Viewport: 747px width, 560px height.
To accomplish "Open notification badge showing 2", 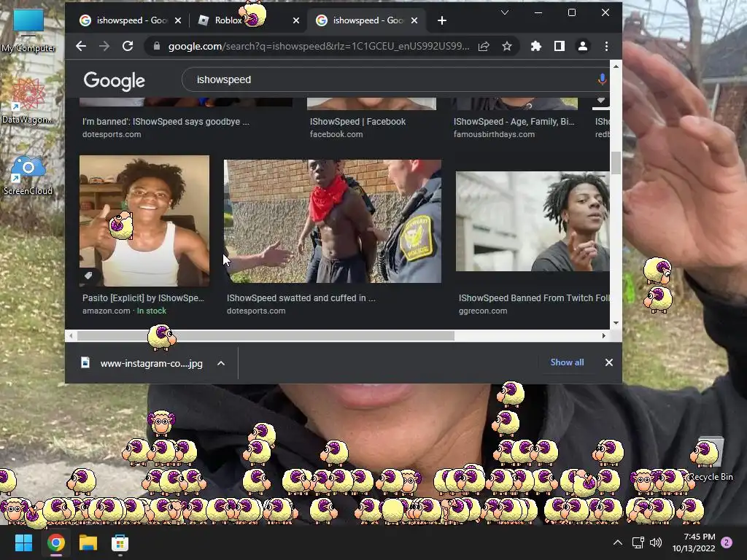I will [x=727, y=542].
